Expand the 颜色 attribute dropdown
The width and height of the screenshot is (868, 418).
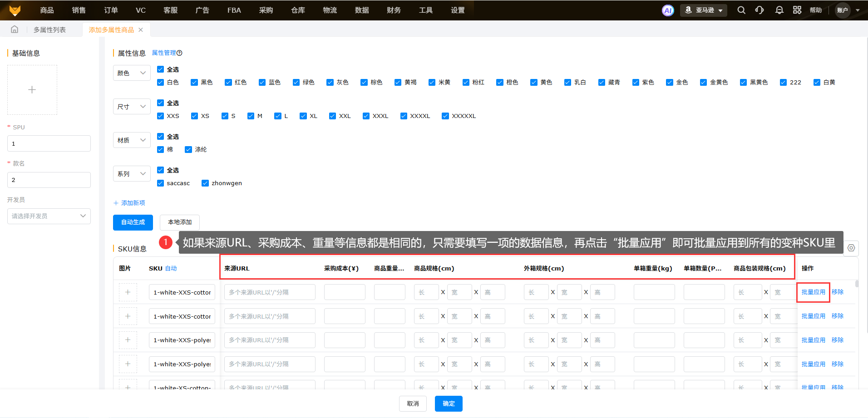tap(132, 73)
